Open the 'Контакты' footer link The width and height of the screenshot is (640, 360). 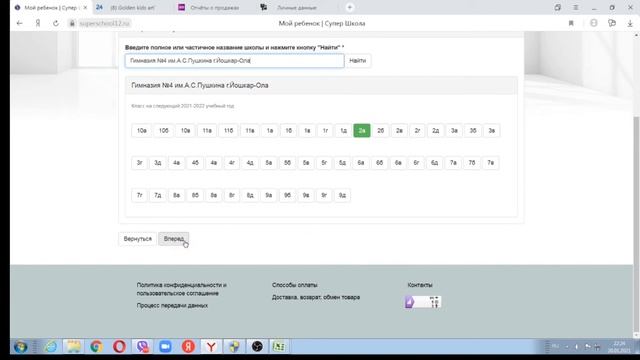point(420,285)
